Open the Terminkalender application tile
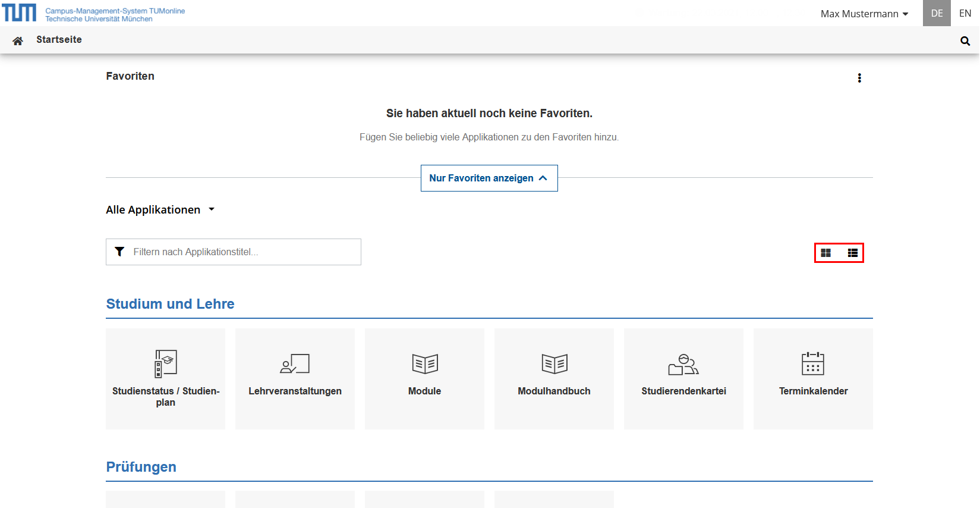Screen dimensions: 980x508 point(813,378)
